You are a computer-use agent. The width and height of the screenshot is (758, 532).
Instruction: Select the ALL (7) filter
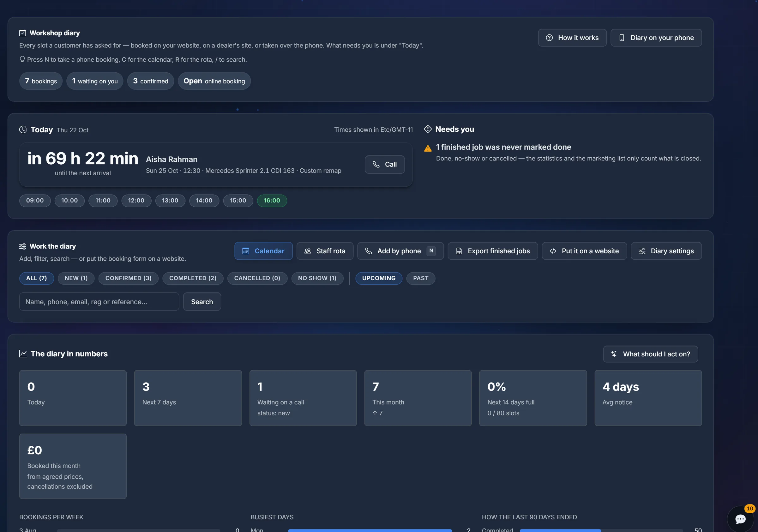pyautogui.click(x=36, y=278)
